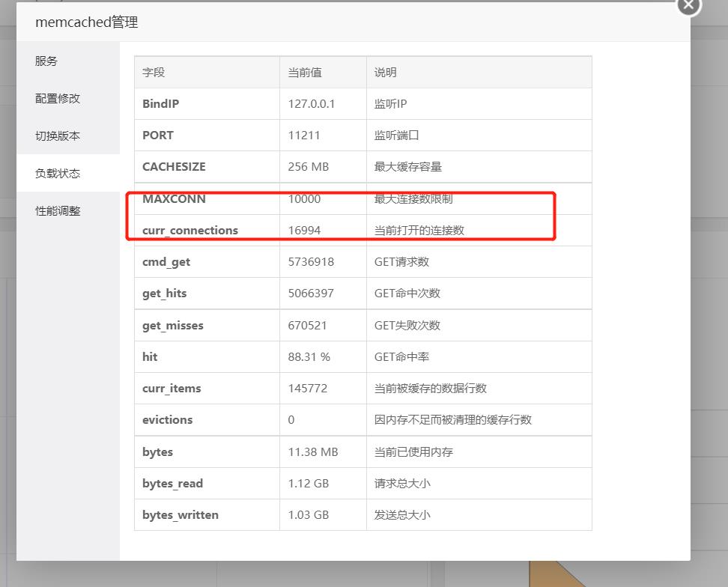This screenshot has width=728, height=587.
Task: Click the CACHESIZE field name
Action: 174,166
